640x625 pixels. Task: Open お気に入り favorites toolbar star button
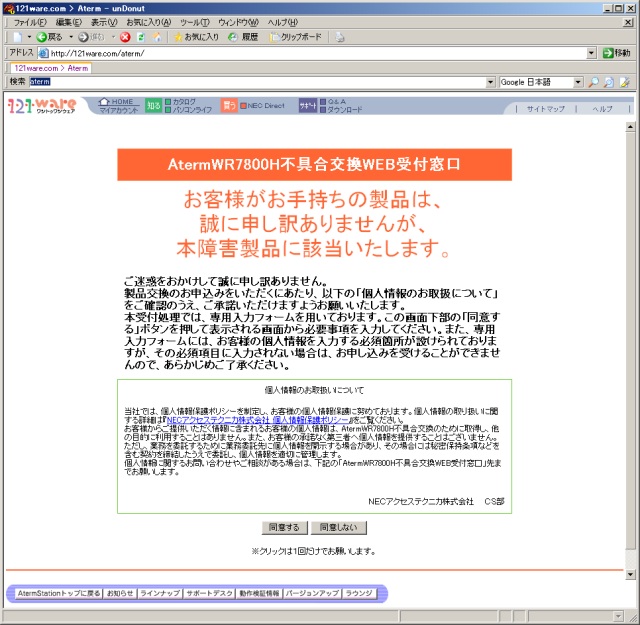tap(196, 37)
